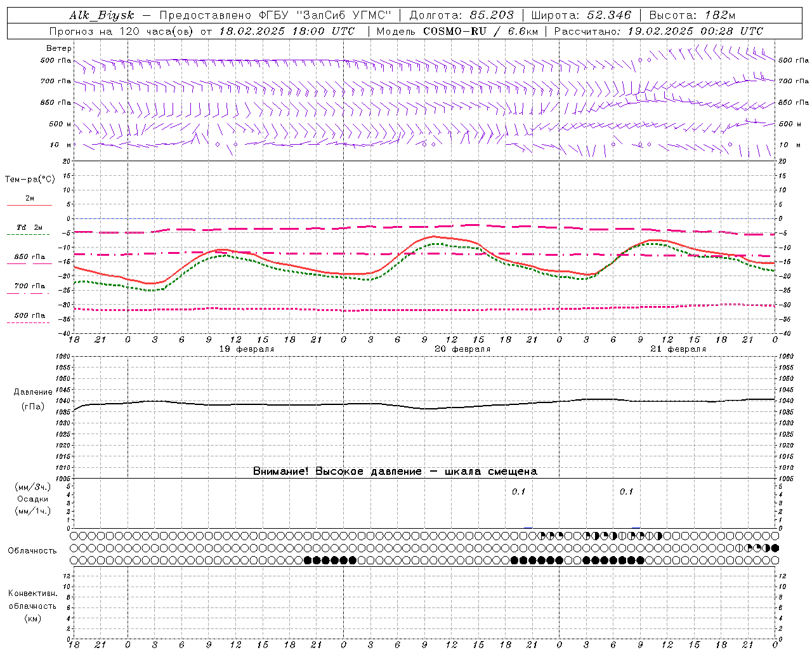812x650 pixels.
Task: Click the elevation value "Высота: 182м"
Action: pyautogui.click(x=692, y=15)
